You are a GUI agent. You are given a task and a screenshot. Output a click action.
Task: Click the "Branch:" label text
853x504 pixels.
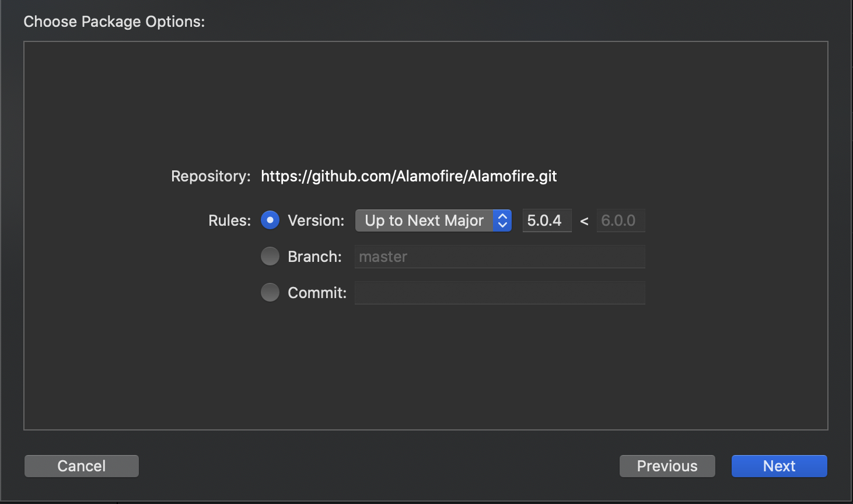click(x=314, y=257)
